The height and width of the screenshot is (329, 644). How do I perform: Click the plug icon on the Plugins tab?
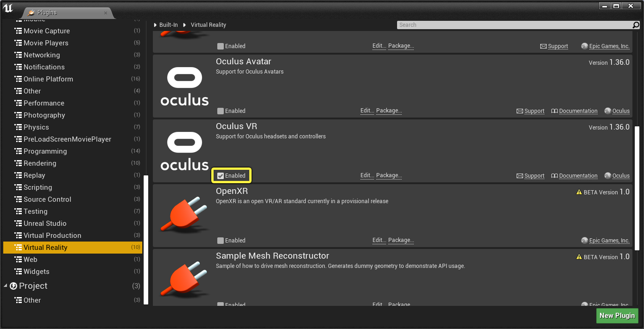click(32, 12)
